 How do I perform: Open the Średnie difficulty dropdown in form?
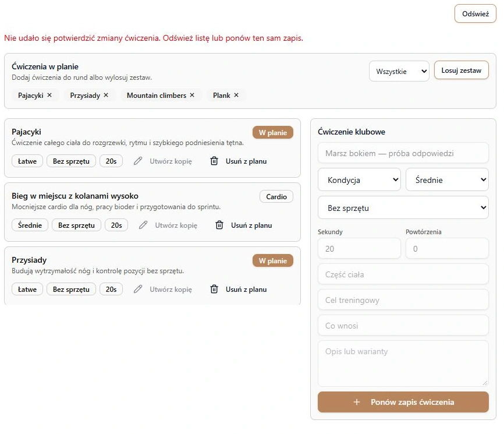coord(447,179)
